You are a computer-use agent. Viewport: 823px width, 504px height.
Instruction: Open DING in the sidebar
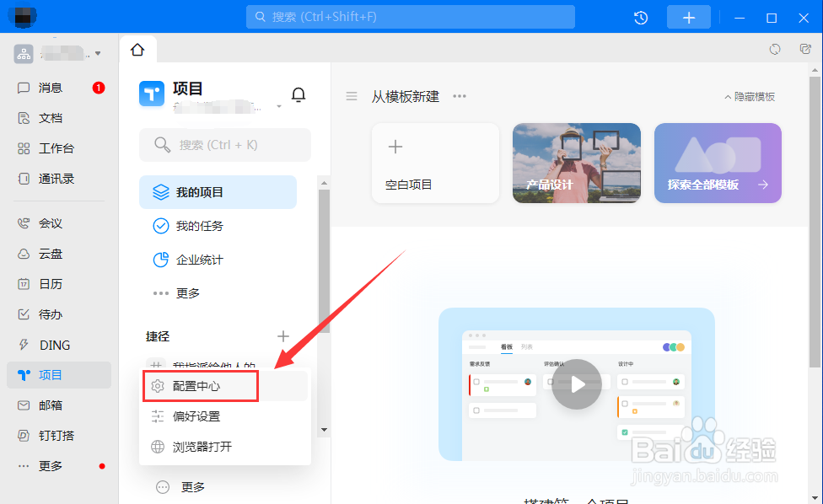[59, 345]
